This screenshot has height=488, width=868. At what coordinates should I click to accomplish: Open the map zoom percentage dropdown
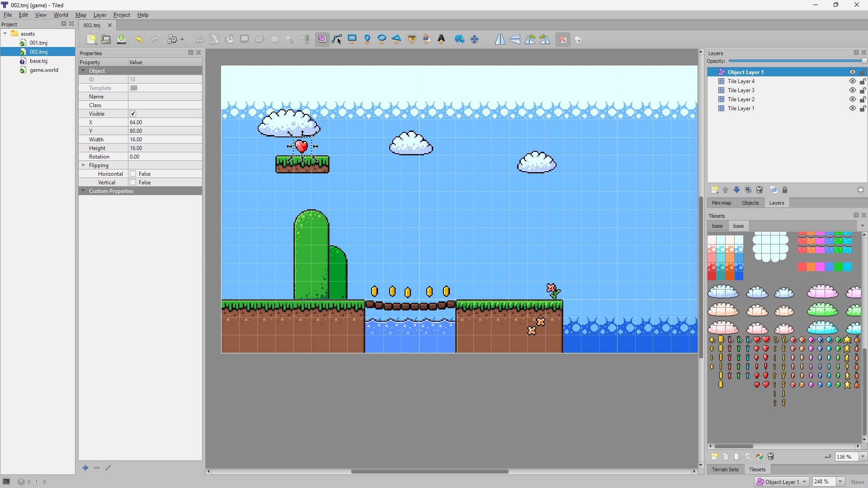(x=840, y=482)
